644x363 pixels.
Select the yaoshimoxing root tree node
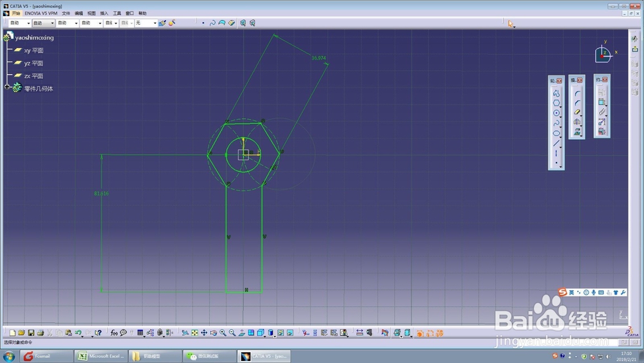[x=34, y=37]
